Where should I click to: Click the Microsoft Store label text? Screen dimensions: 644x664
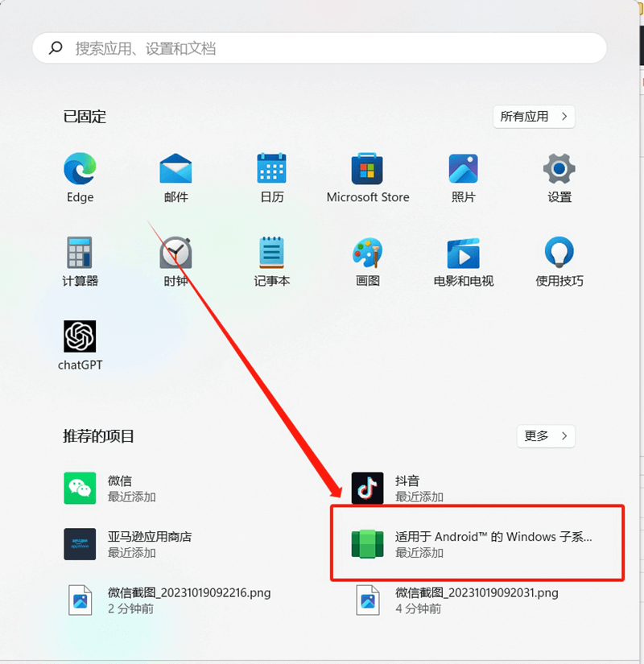point(368,197)
